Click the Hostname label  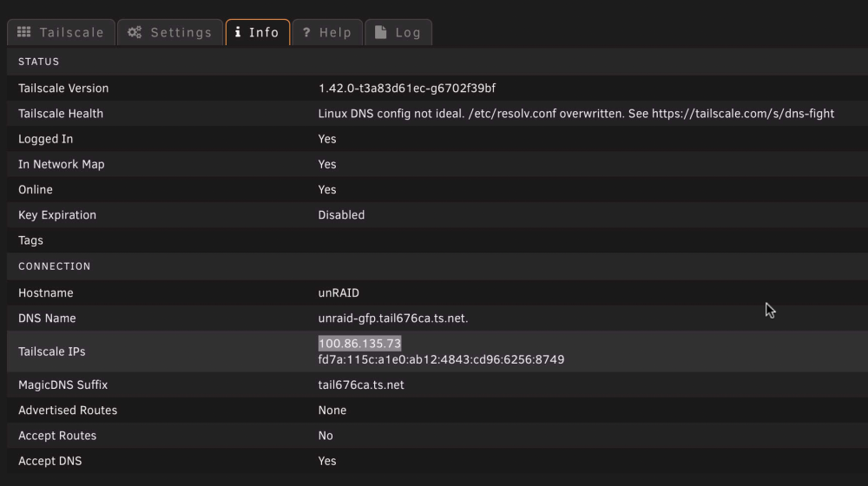(45, 292)
